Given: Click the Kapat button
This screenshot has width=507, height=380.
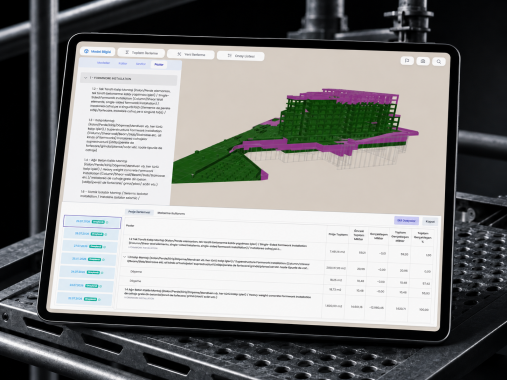Looking at the screenshot, I should coord(430,221).
